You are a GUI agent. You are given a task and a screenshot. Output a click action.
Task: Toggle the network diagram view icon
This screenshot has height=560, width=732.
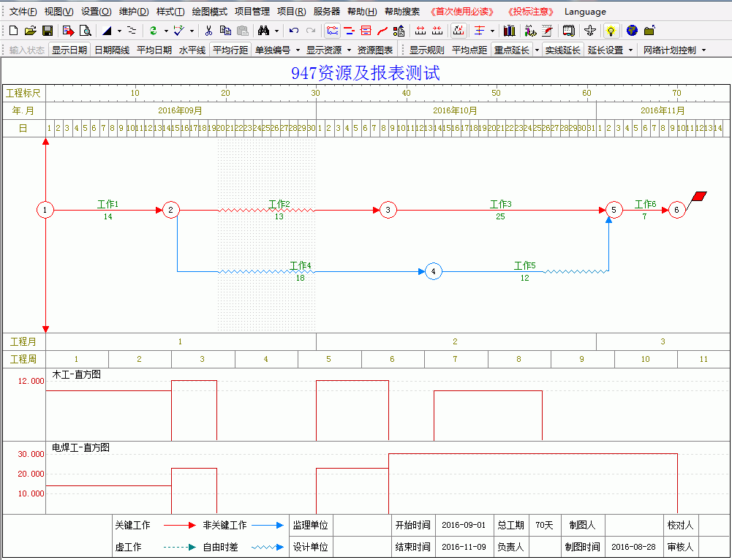click(x=333, y=31)
